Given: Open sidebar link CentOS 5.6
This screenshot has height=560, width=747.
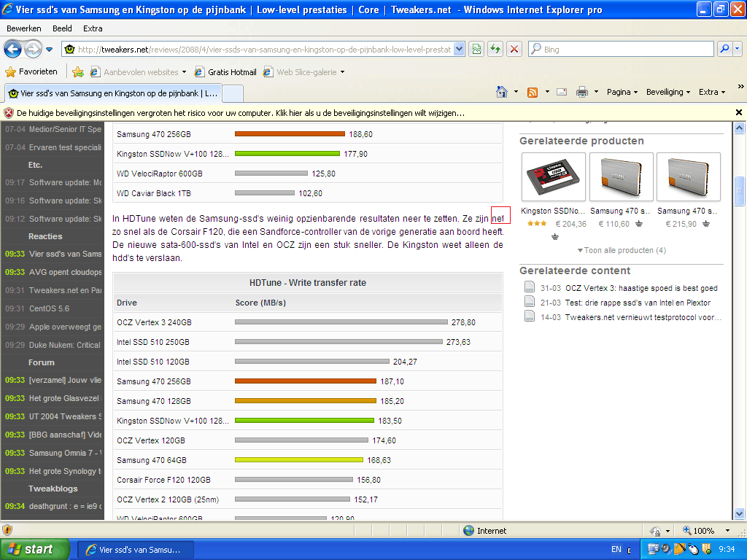Looking at the screenshot, I should click(x=49, y=308).
